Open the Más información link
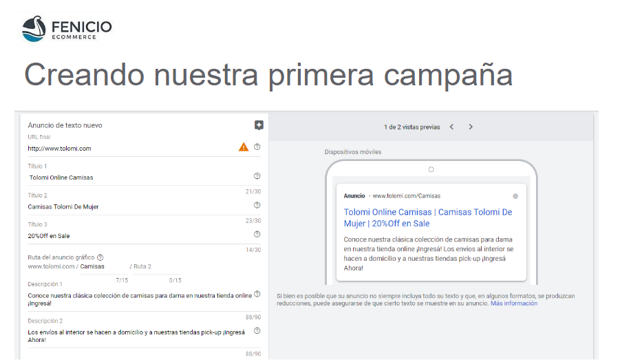 513,303
